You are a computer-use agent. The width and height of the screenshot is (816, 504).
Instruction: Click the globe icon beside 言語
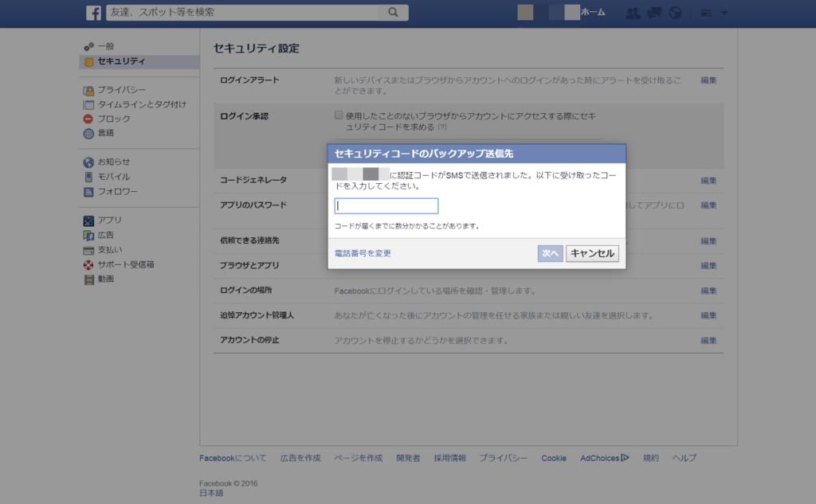88,134
